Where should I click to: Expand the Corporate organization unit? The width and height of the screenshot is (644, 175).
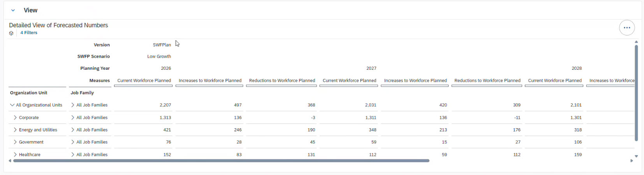[15, 117]
